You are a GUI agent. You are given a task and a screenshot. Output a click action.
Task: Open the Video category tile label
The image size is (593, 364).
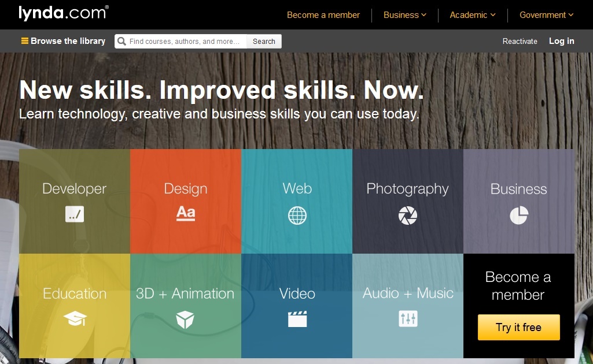click(297, 294)
